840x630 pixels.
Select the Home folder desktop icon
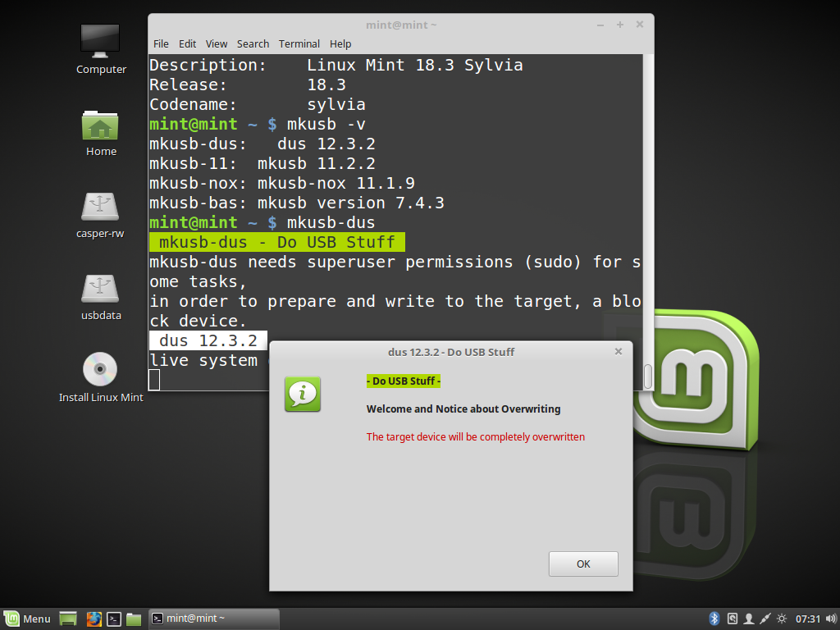pos(101,133)
